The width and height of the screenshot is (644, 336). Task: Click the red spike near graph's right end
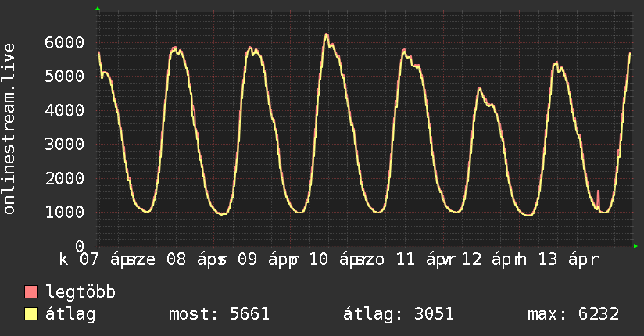(598, 195)
